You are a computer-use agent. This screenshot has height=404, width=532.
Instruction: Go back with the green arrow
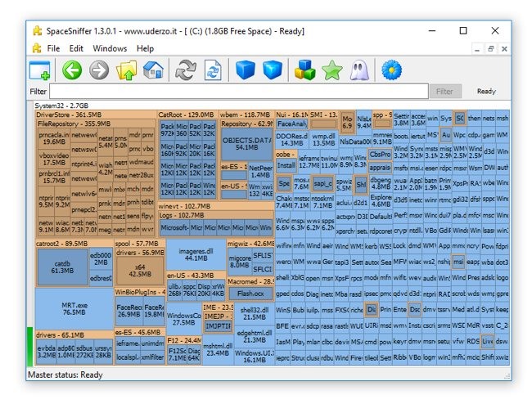click(x=72, y=70)
